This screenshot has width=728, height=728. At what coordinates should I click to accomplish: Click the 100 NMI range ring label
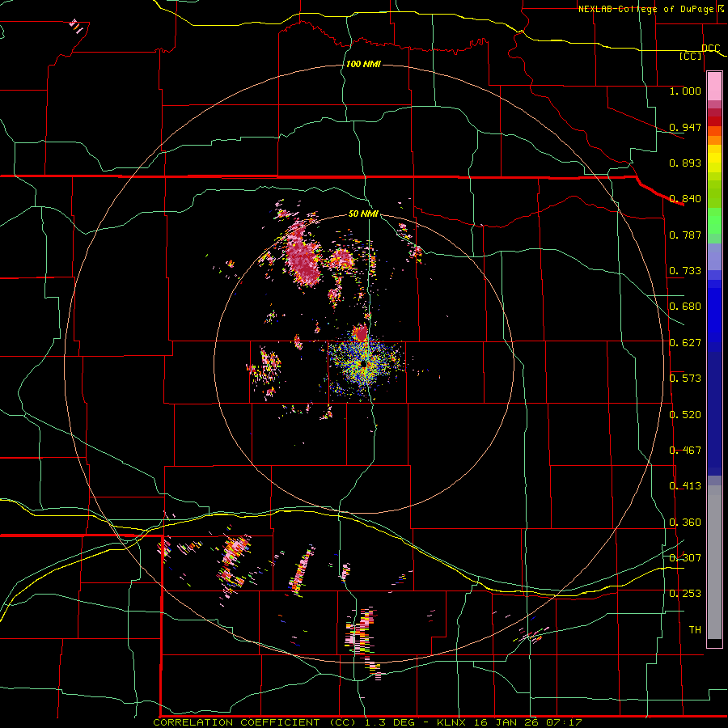pos(363,64)
